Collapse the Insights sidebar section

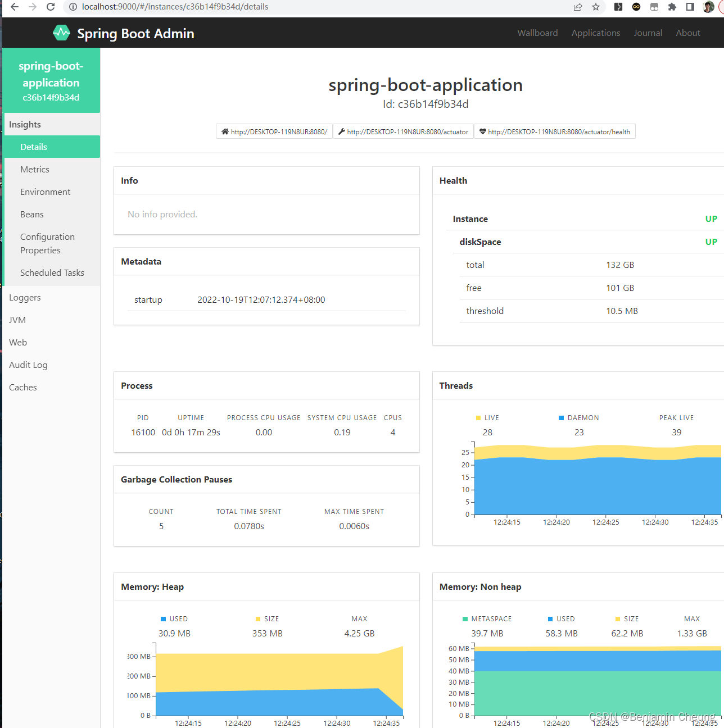[52, 124]
